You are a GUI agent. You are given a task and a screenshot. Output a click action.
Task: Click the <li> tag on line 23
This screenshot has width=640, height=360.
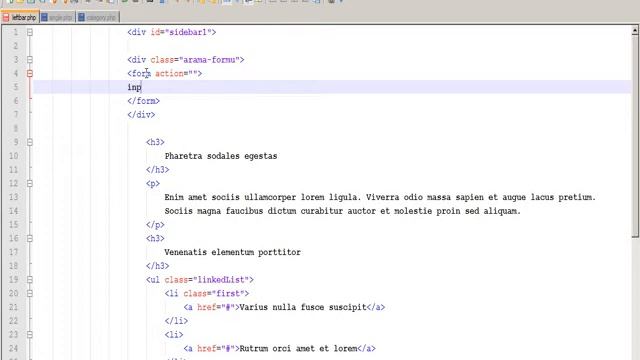174,335
